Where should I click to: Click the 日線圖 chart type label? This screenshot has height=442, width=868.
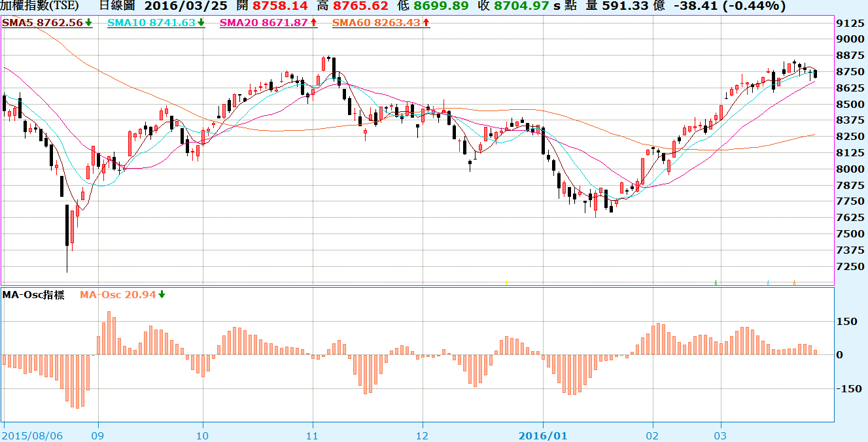[116, 6]
